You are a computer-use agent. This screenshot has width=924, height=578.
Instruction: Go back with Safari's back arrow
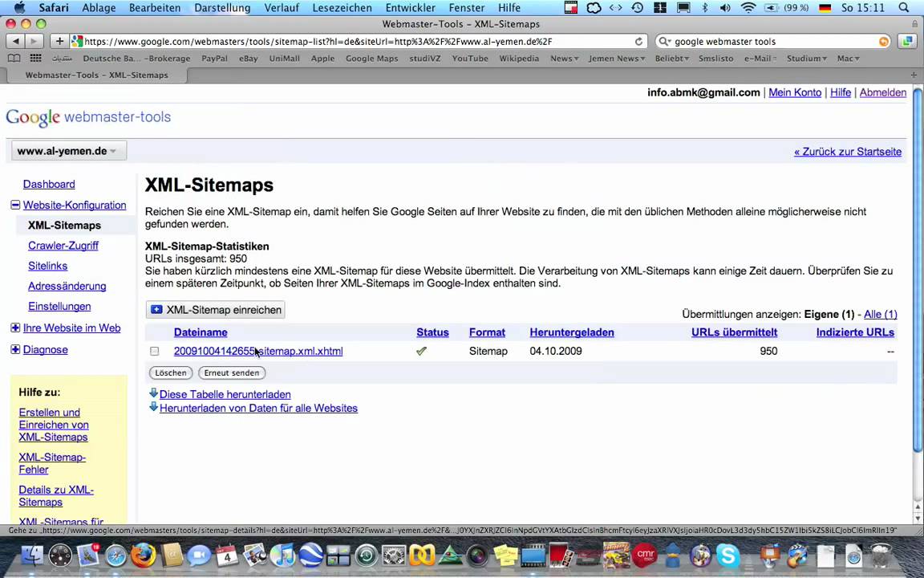point(16,41)
